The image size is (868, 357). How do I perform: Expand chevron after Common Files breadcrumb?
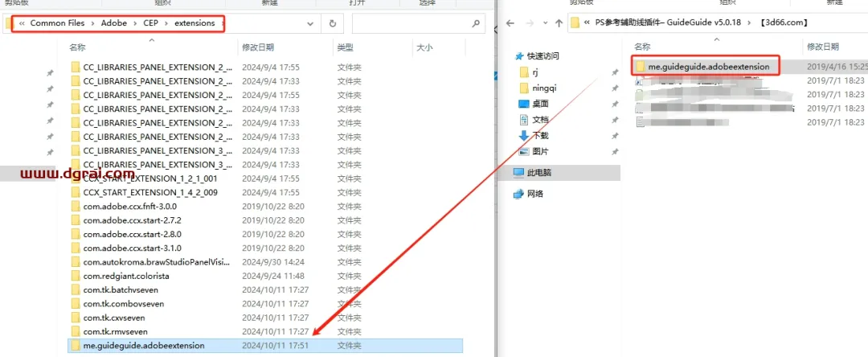point(92,23)
